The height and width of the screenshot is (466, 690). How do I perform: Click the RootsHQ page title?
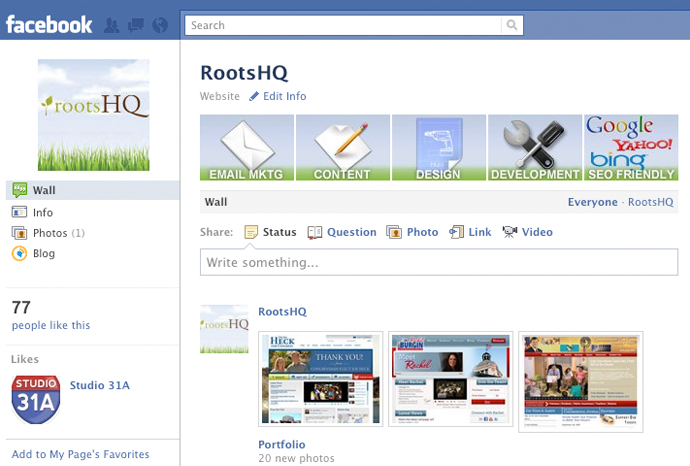point(244,73)
